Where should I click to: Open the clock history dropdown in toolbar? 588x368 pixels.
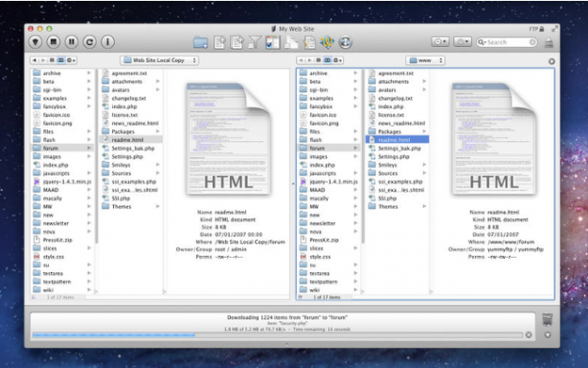point(440,41)
